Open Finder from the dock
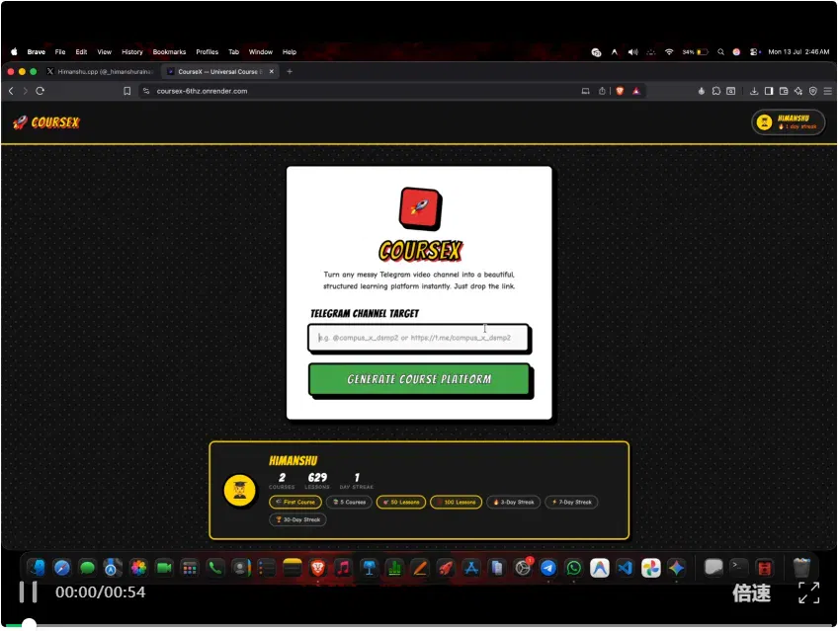 point(37,569)
